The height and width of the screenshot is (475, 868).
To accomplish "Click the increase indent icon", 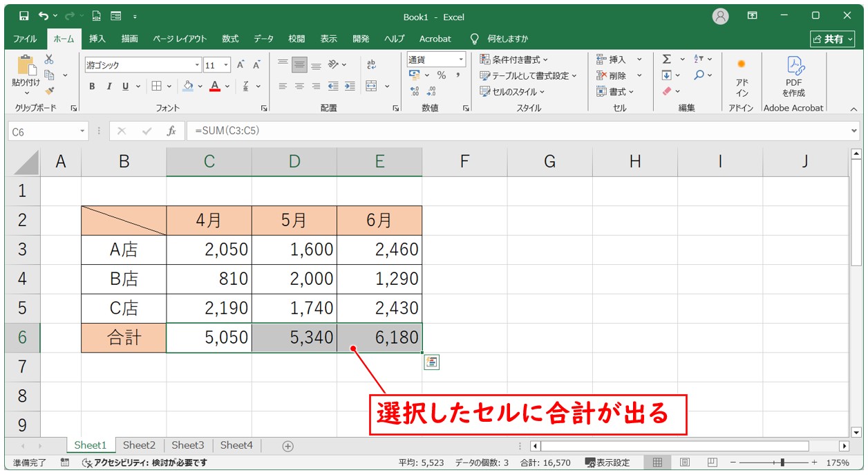I will [350, 86].
